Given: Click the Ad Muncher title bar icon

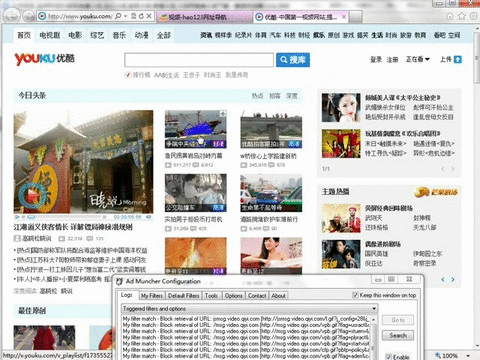Looking at the screenshot, I should [119, 282].
